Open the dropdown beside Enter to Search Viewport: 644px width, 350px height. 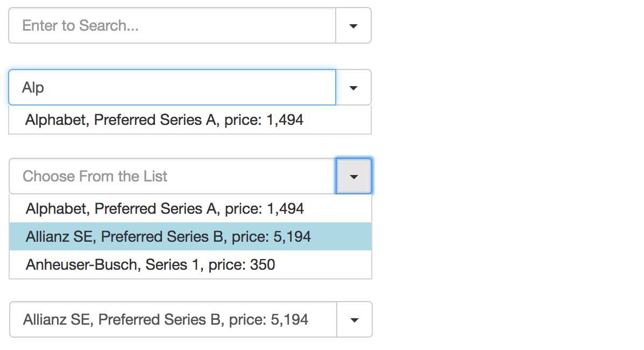353,25
